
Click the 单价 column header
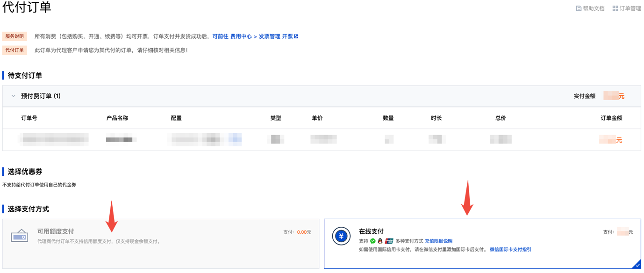[x=317, y=118]
